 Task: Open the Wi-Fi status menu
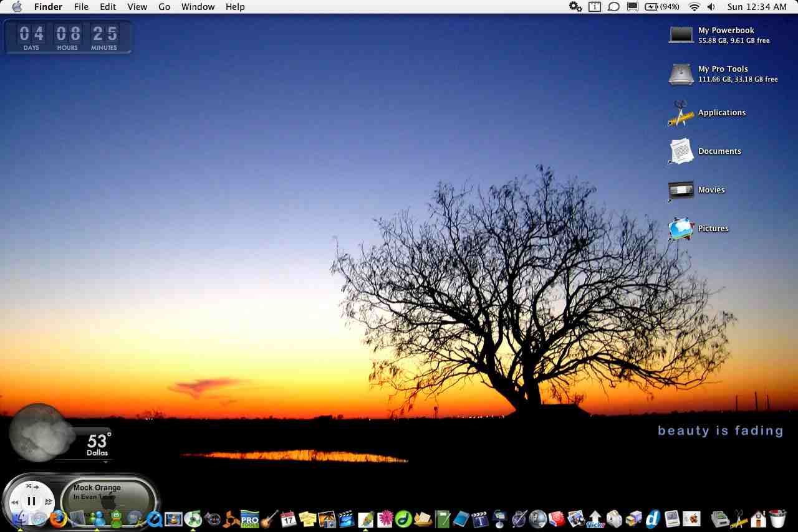pos(694,7)
